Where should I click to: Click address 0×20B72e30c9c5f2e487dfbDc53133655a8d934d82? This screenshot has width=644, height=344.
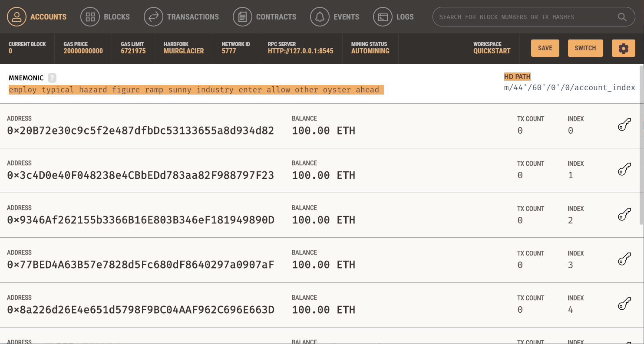[x=141, y=131]
